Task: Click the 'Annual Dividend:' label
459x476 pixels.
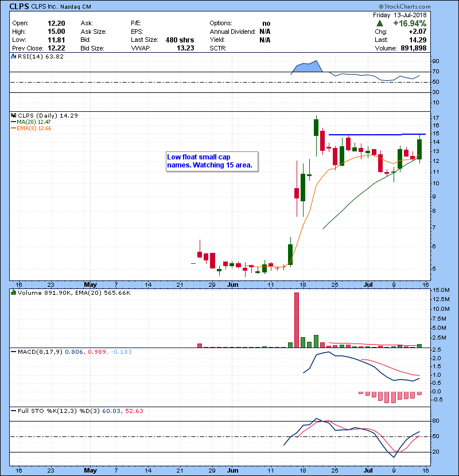Action: point(232,32)
